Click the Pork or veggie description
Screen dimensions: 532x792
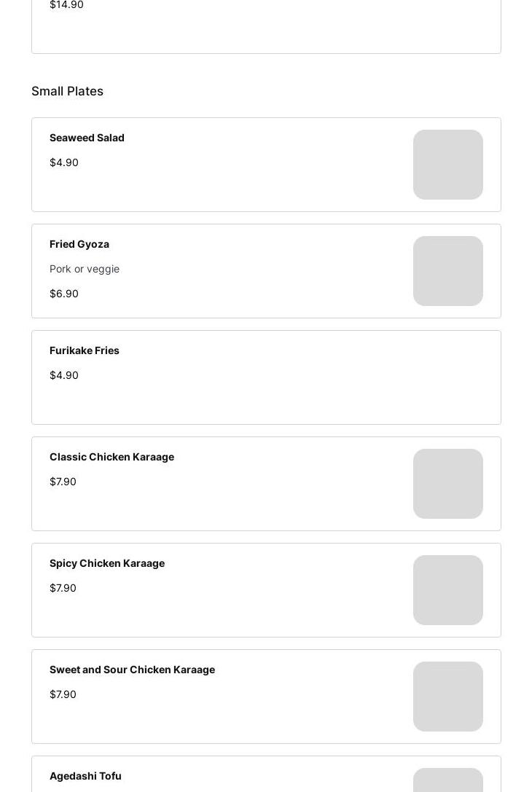tap(85, 269)
